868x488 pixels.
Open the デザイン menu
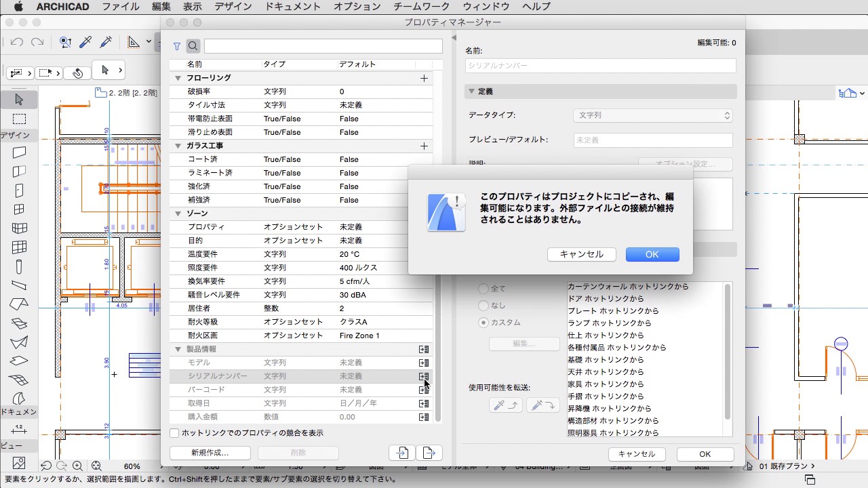[x=233, y=7]
